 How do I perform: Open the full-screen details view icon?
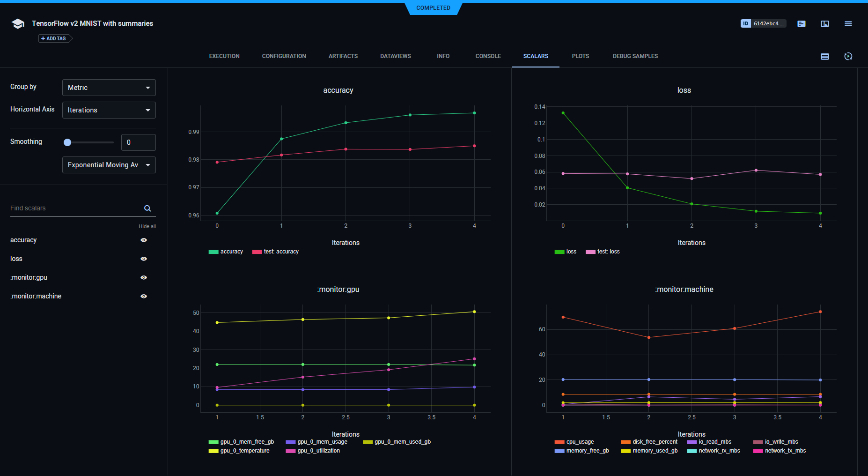(x=825, y=23)
